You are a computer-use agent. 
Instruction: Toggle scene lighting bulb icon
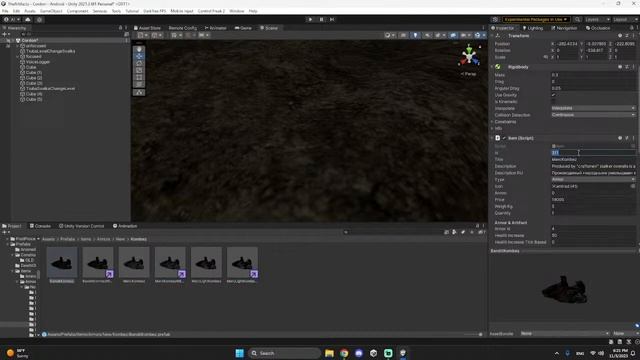point(415,35)
